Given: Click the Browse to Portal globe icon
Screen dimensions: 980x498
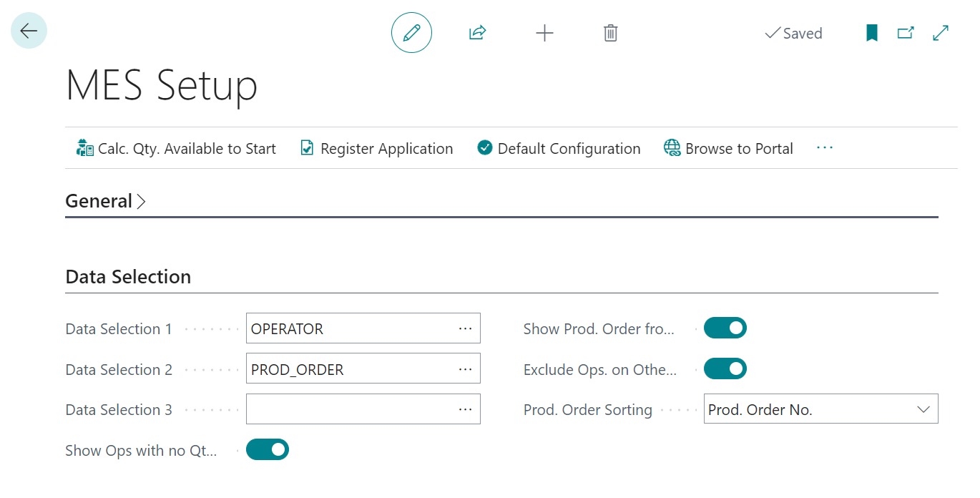Looking at the screenshot, I should tap(672, 148).
